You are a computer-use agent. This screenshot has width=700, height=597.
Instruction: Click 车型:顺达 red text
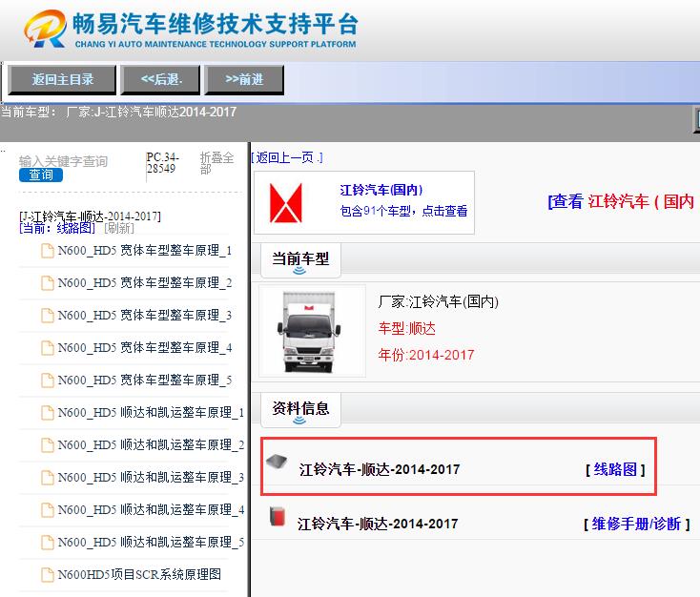point(406,329)
